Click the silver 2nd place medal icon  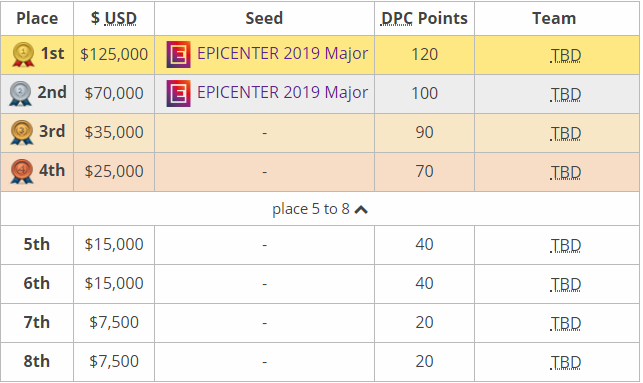[21, 93]
